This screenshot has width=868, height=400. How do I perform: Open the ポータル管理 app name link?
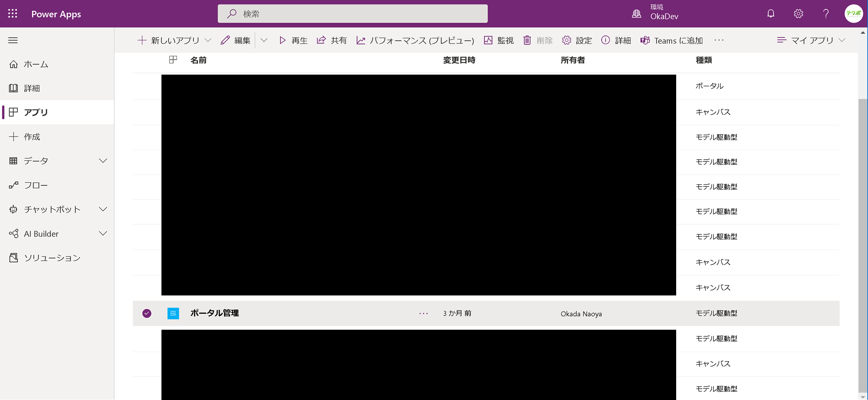pos(214,313)
